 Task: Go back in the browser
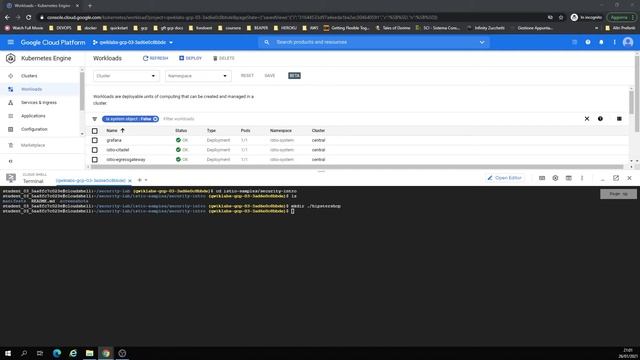(x=7, y=17)
